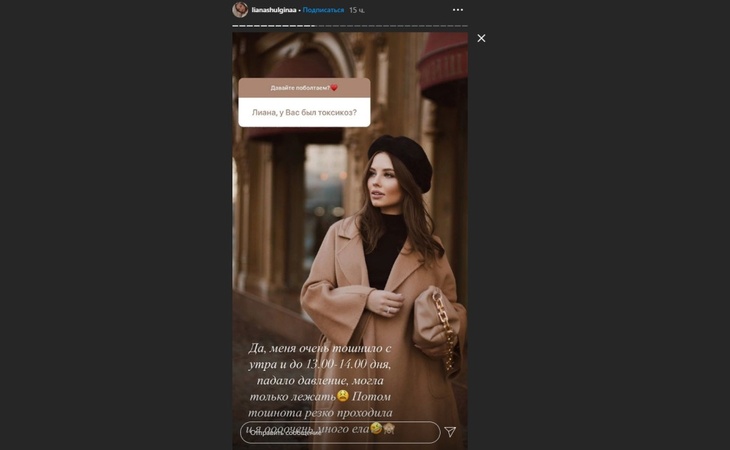Focus the Отправить сообщение message field
This screenshot has height=450, width=730.
pos(340,432)
